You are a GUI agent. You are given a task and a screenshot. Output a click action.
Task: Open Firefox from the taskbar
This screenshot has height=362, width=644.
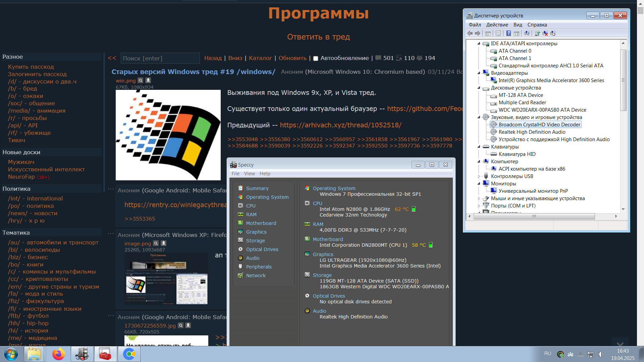pos(59,354)
